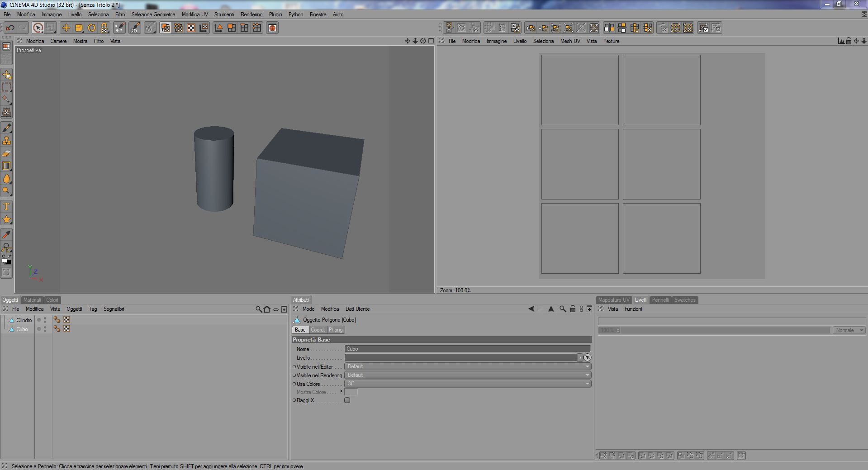The height and width of the screenshot is (470, 868).
Task: Open the Paint Setup Wizard icon
Action: (119, 28)
